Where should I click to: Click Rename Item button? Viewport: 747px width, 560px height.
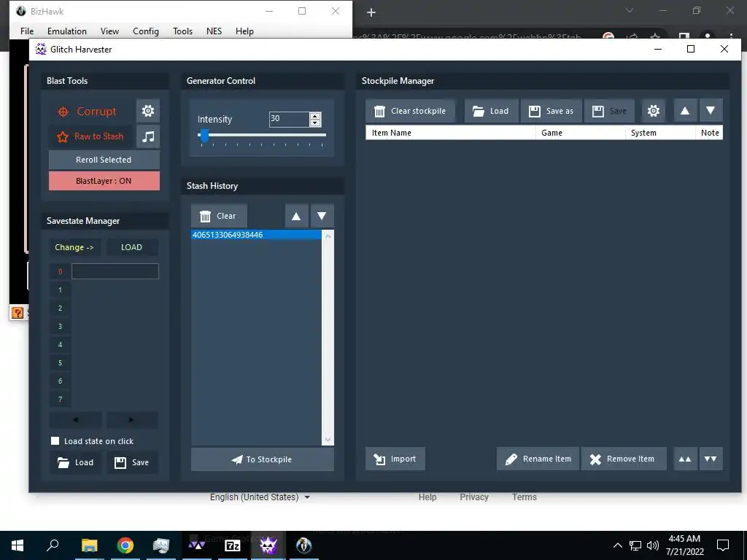pos(538,459)
